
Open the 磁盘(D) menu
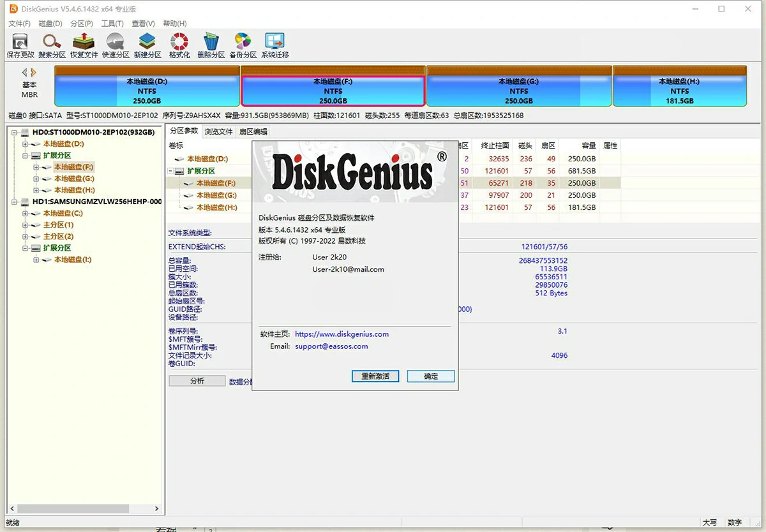tap(50, 24)
